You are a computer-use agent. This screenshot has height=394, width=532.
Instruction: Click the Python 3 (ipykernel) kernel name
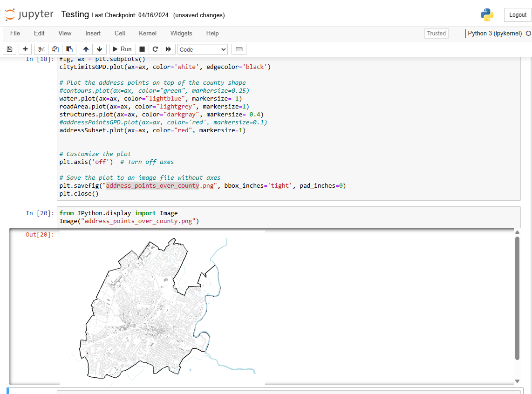[x=495, y=33]
